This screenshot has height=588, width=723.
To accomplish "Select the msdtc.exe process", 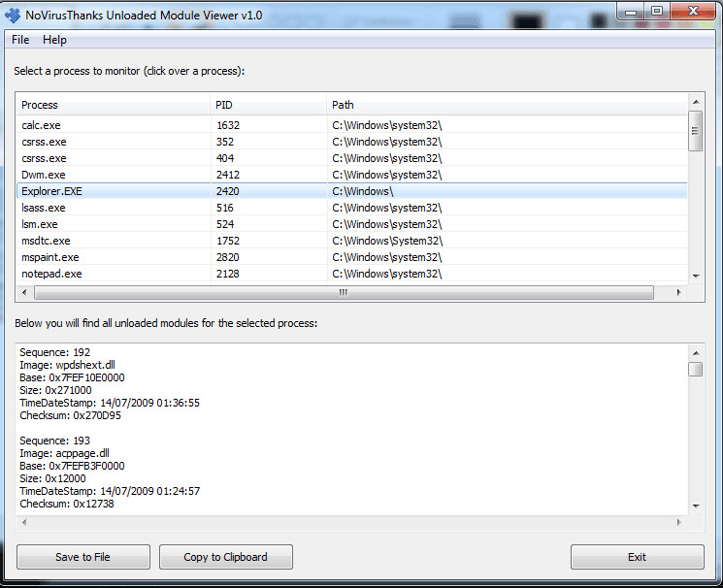I will 352,241.
